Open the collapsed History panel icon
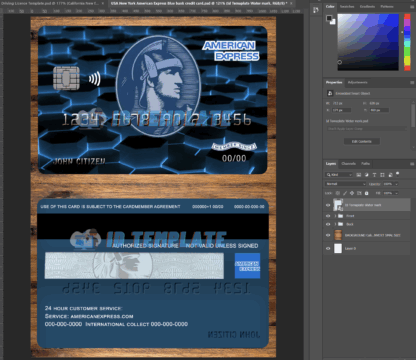 [316, 10]
